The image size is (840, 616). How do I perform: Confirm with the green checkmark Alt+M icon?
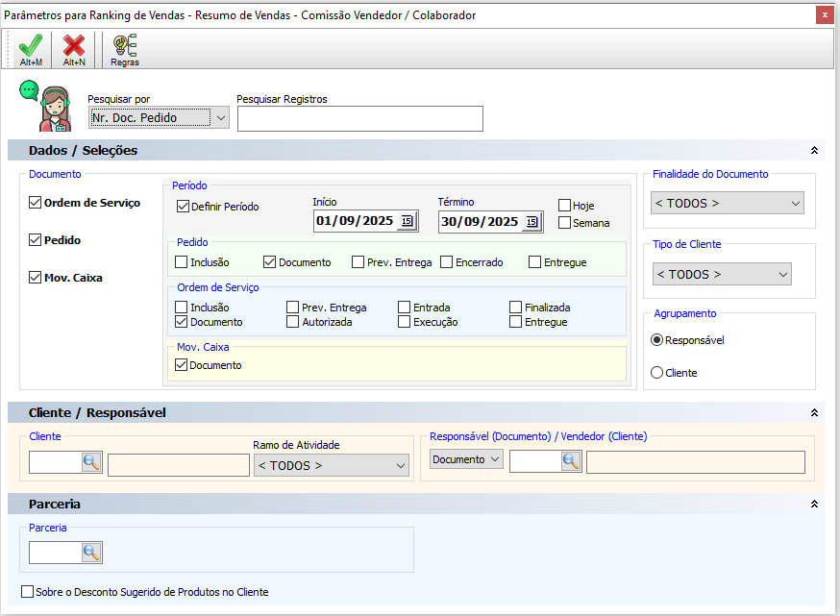(31, 50)
